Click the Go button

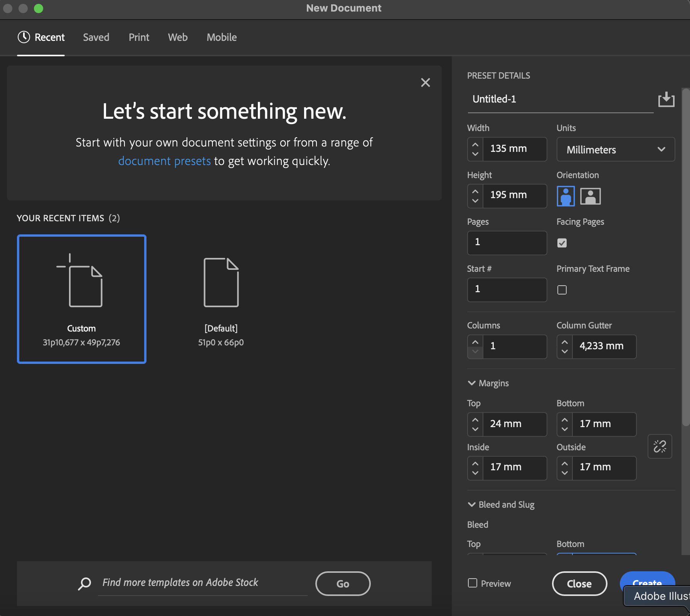point(343,584)
